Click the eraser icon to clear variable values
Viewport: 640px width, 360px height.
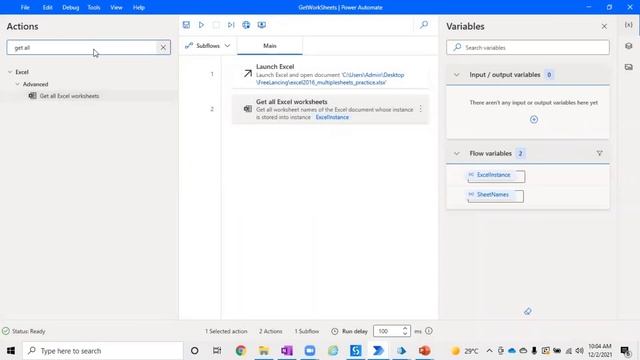tap(528, 311)
